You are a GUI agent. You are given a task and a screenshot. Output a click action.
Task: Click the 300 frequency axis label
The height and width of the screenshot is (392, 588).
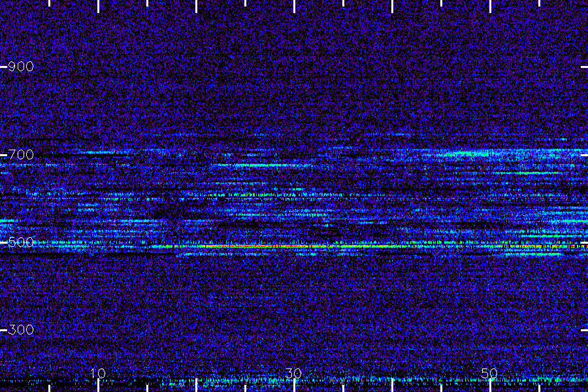pos(21,330)
